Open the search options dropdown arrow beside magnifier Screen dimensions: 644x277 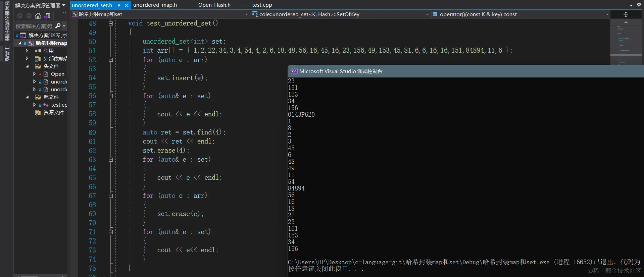(x=64, y=26)
